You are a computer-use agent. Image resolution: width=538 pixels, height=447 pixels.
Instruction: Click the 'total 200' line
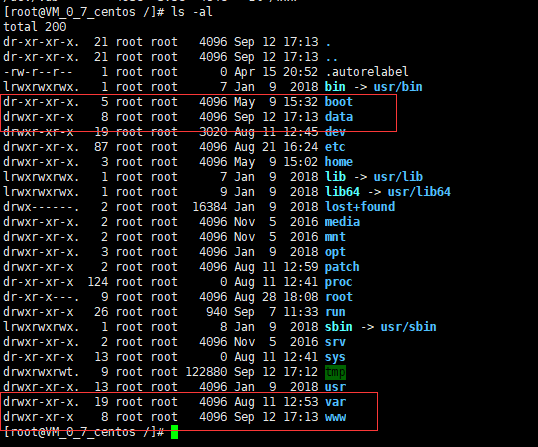coord(35,27)
